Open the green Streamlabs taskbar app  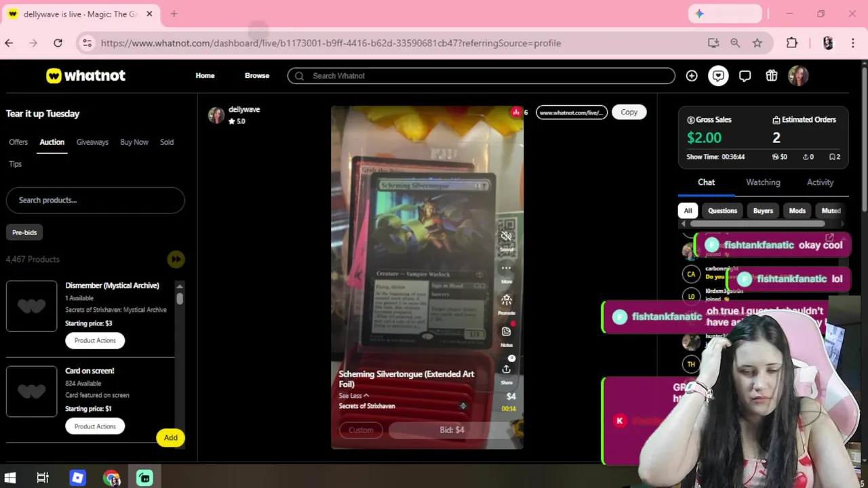pyautogui.click(x=144, y=478)
